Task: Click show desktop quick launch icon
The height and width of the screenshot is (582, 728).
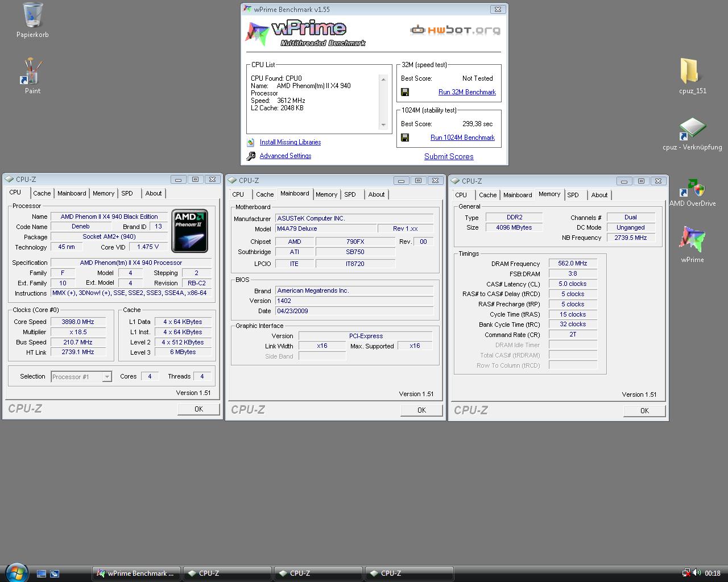Action: 41,573
